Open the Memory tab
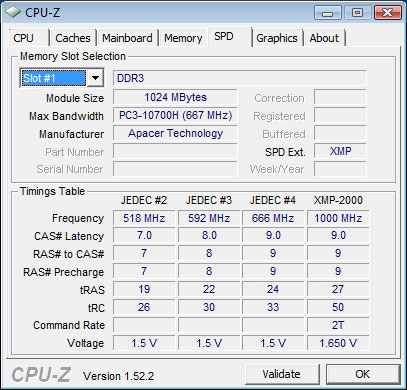The height and width of the screenshot is (390, 407). point(183,38)
